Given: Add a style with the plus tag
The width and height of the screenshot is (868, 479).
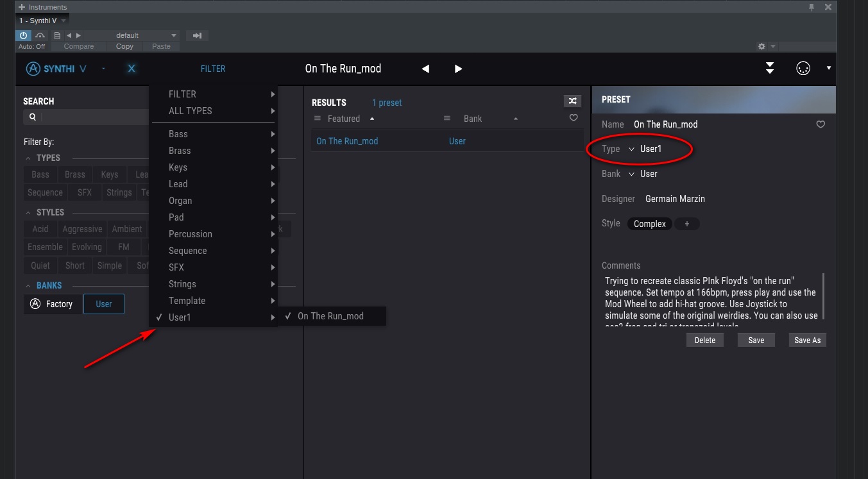Looking at the screenshot, I should tap(686, 224).
